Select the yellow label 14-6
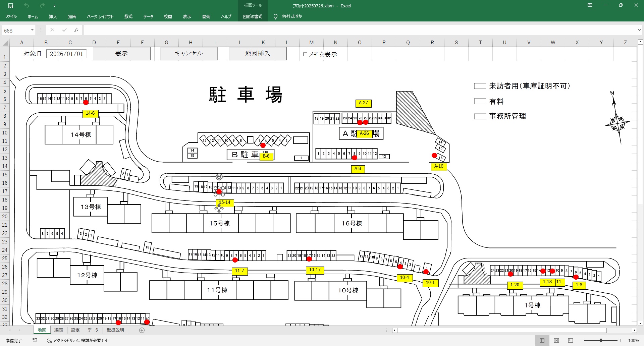This screenshot has width=644, height=346. (x=90, y=114)
